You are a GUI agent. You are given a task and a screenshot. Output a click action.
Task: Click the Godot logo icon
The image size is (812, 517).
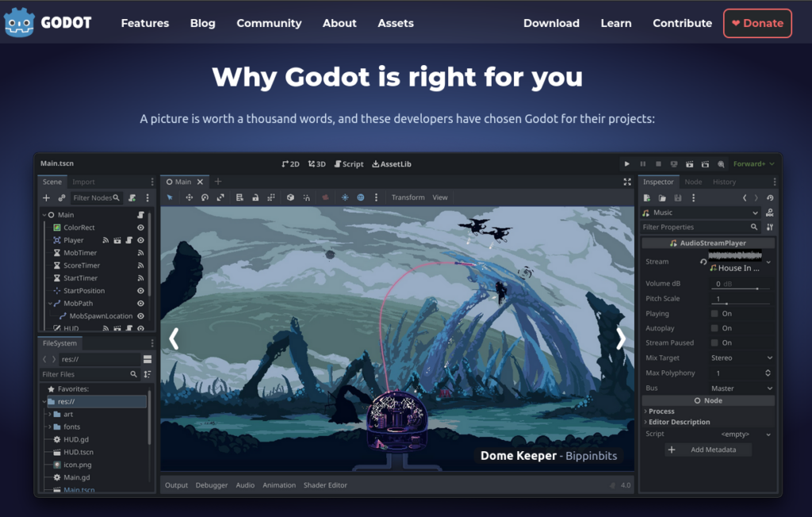(x=19, y=22)
